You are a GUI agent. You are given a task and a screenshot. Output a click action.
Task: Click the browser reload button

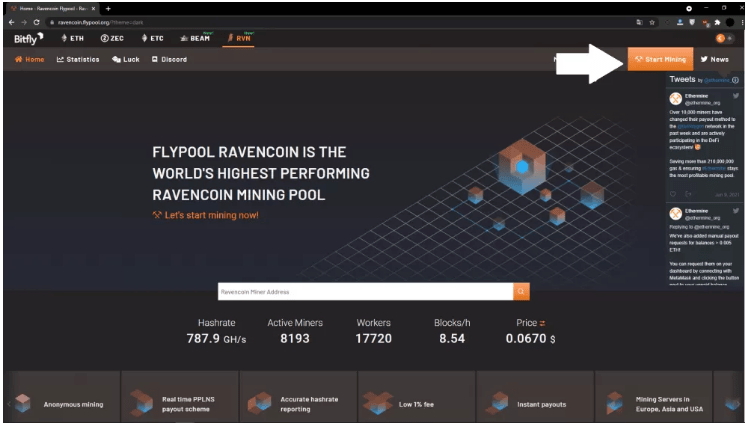pyautogui.click(x=37, y=21)
